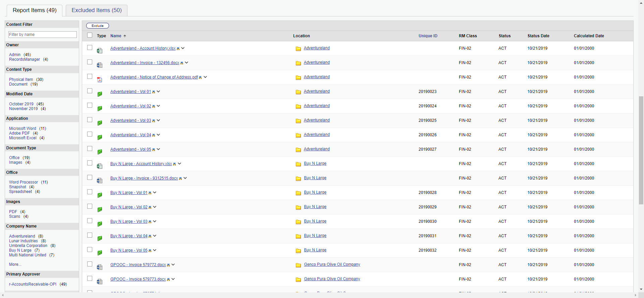This screenshot has width=644, height=298.
Task: Click folder icon next to Genco Pura Olive Oil Company
Action: point(298,265)
